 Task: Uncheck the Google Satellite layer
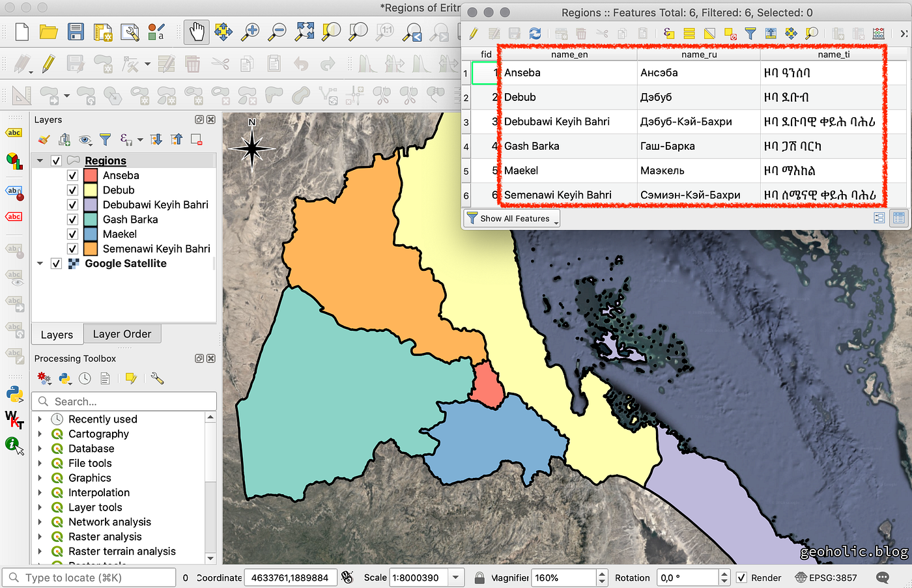pos(57,263)
